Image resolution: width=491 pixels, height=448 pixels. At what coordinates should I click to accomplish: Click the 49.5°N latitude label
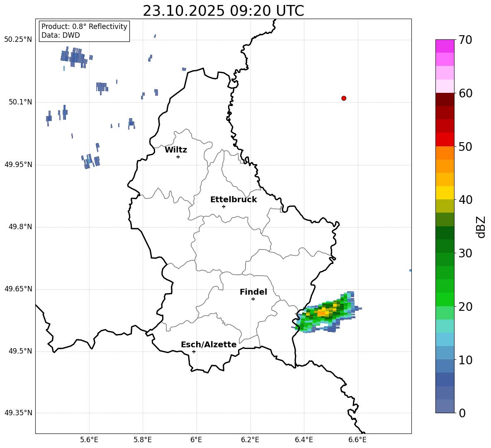(x=20, y=351)
